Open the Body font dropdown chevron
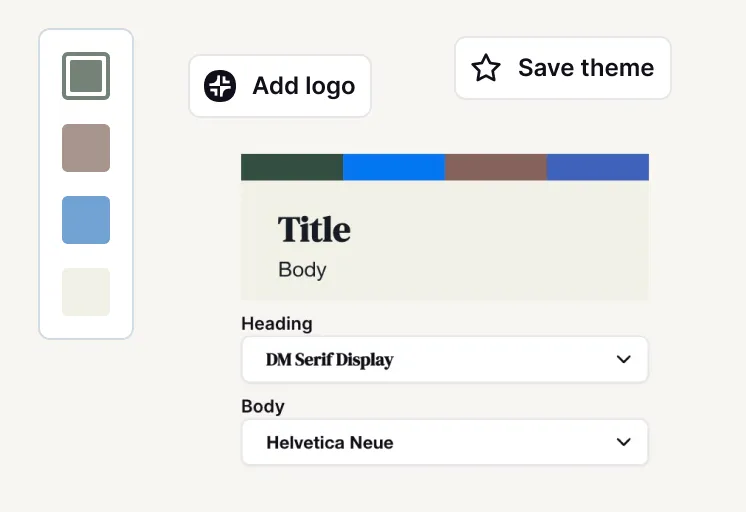This screenshot has width=746, height=512. click(x=623, y=442)
